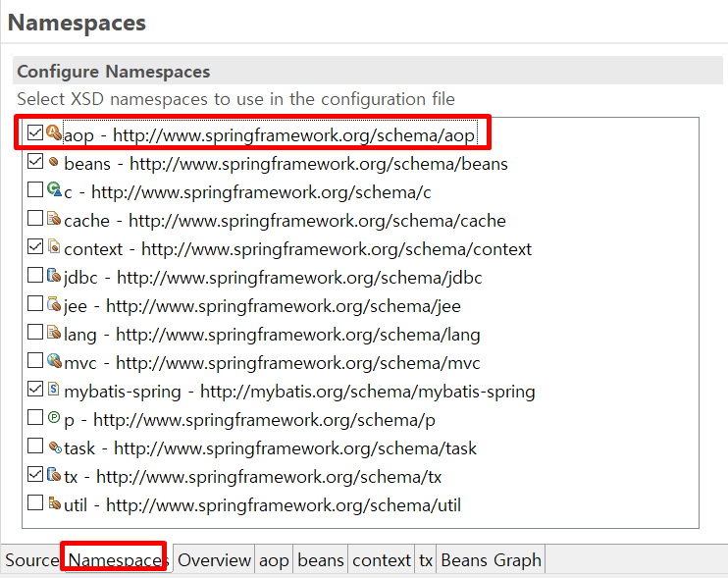The width and height of the screenshot is (728, 578).
Task: Open the tx editor tab
Action: click(x=426, y=560)
